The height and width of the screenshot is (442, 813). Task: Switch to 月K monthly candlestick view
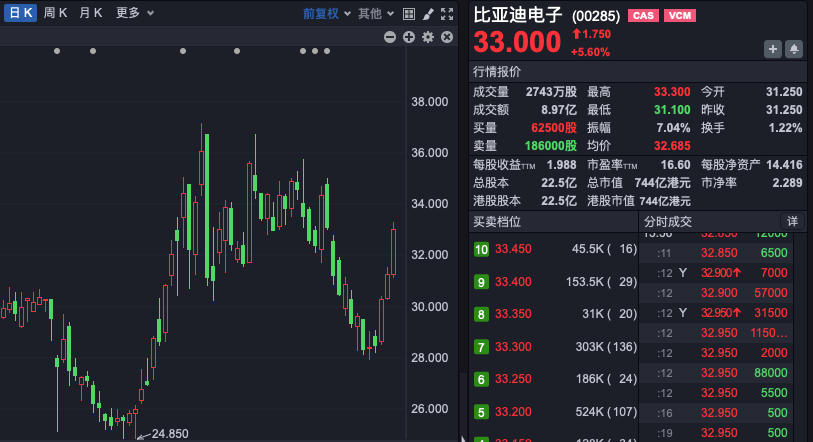click(91, 13)
